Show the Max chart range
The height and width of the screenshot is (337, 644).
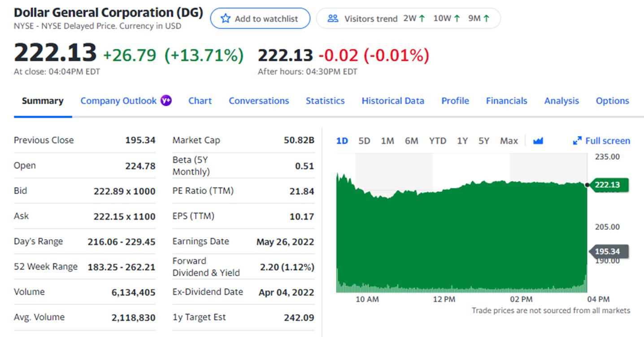pos(509,141)
